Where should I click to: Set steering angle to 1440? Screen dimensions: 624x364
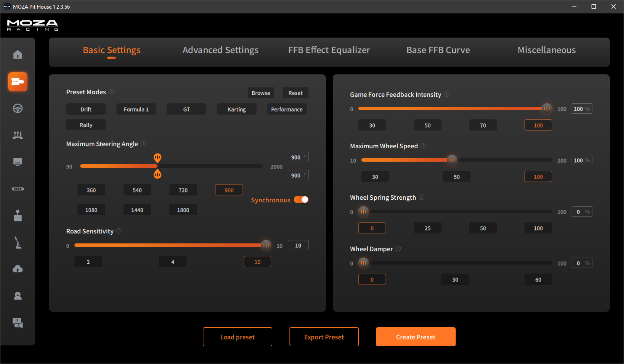point(137,210)
